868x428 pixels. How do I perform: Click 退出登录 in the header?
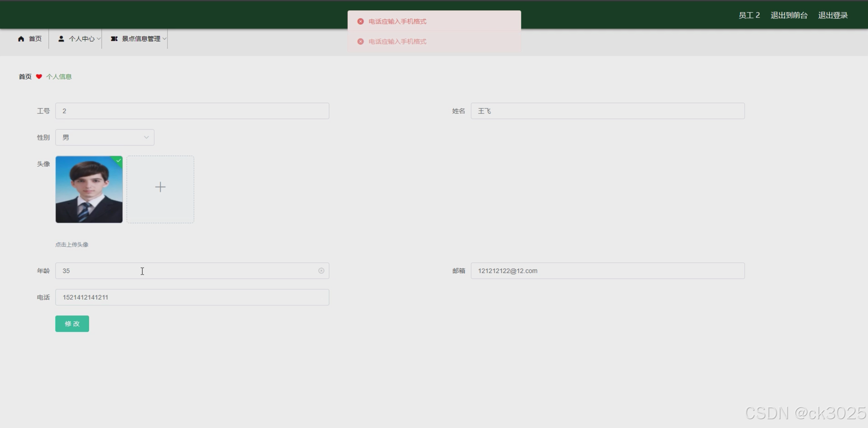(833, 15)
